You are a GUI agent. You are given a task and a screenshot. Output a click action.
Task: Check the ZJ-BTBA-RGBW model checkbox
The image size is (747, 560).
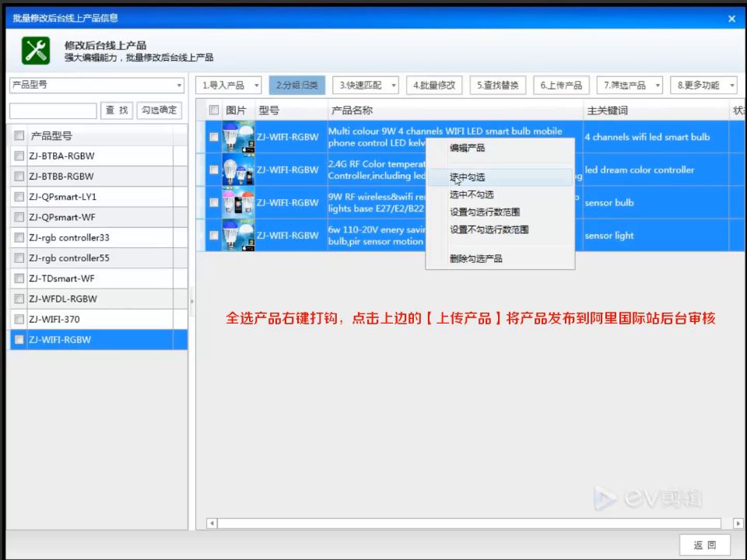(19, 156)
